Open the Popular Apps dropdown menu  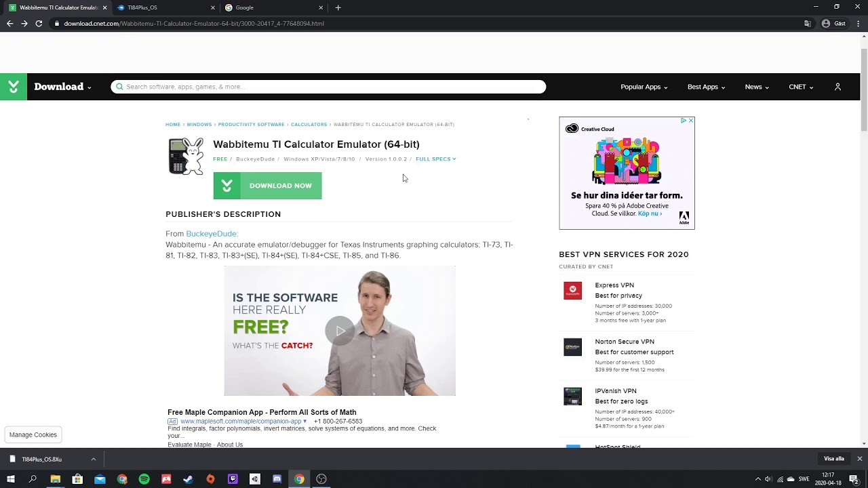click(644, 87)
